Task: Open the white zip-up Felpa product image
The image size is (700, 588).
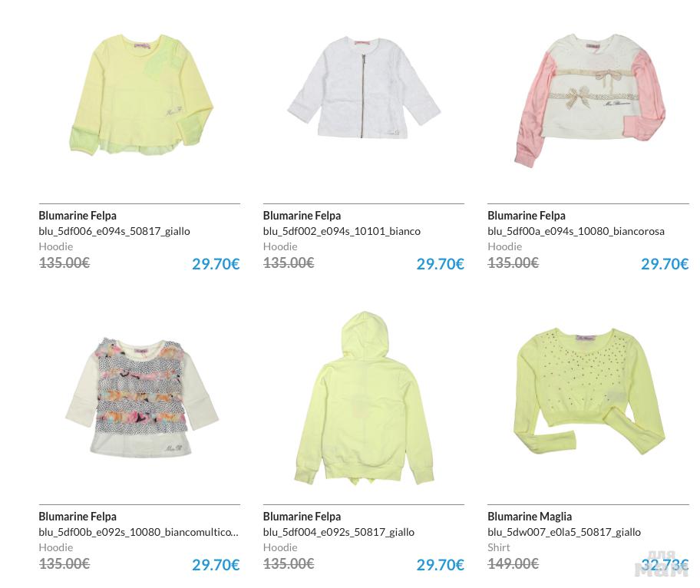Action: pyautogui.click(x=364, y=88)
